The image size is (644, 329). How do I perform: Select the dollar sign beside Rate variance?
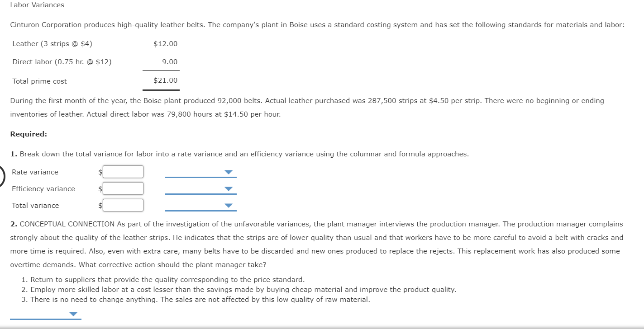tap(100, 172)
